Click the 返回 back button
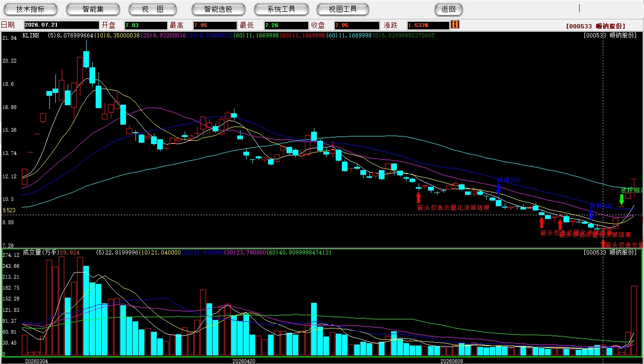Viewport: 644px width, 364px height. [x=448, y=9]
